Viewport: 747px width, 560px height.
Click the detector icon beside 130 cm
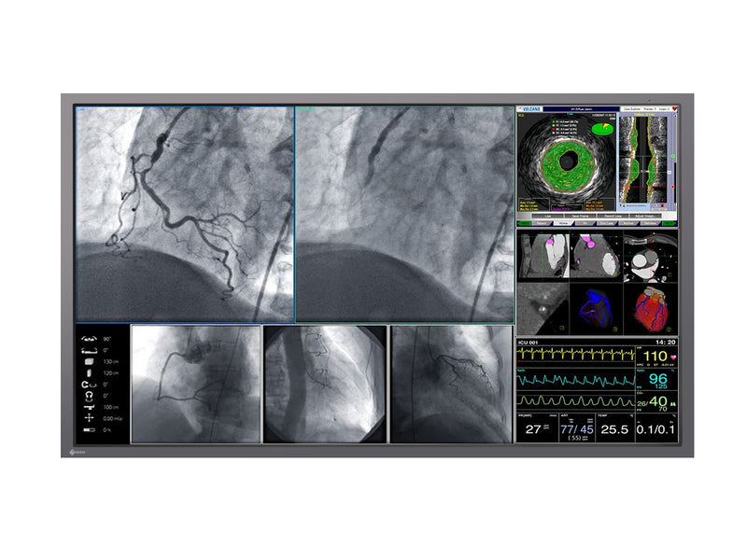click(89, 362)
